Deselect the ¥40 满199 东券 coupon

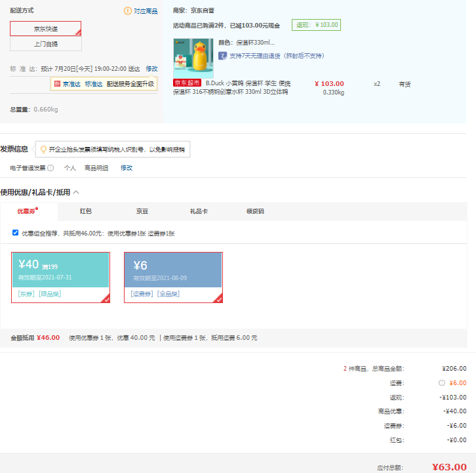(x=61, y=278)
